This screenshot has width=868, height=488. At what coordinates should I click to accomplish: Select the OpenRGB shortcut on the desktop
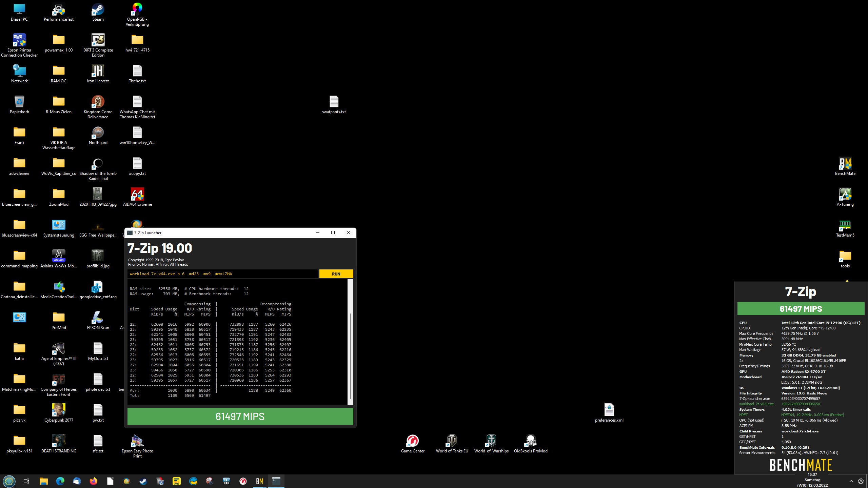click(x=137, y=15)
